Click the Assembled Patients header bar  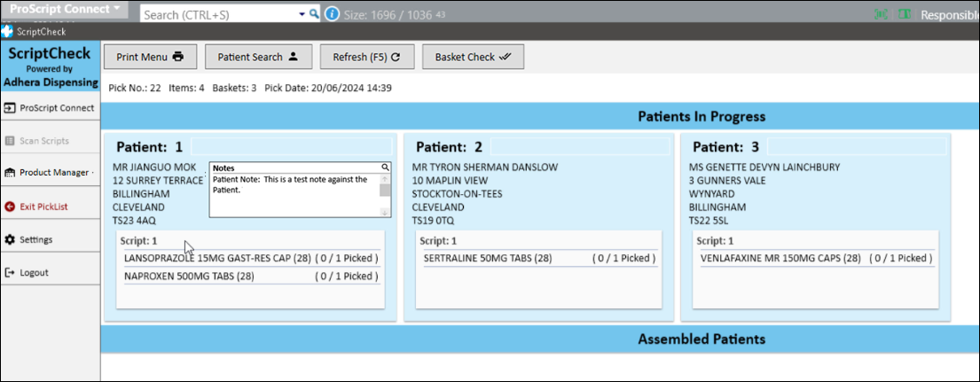point(540,339)
